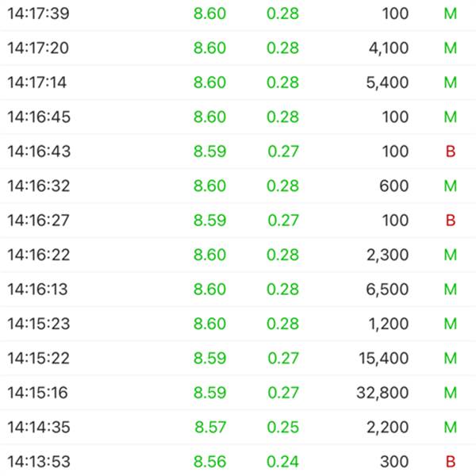The height and width of the screenshot is (476, 476).
Task: Click the red B marker at 14:16:27
Action: pyautogui.click(x=450, y=221)
